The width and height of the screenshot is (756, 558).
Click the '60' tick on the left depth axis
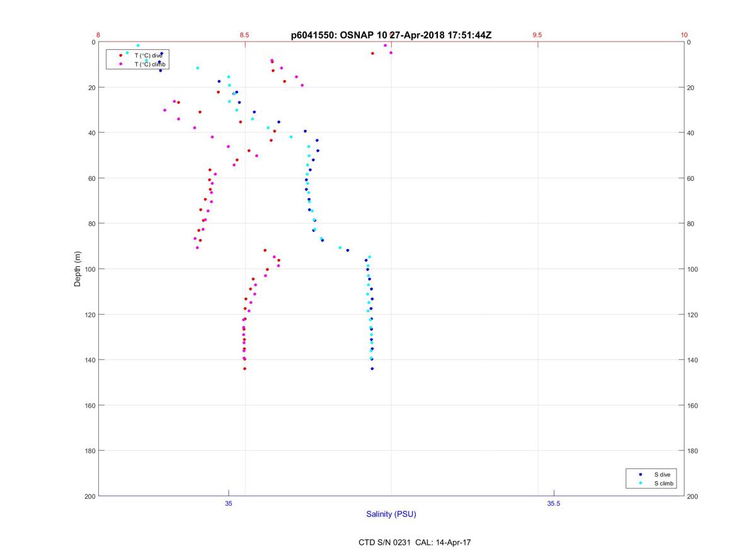pyautogui.click(x=91, y=178)
